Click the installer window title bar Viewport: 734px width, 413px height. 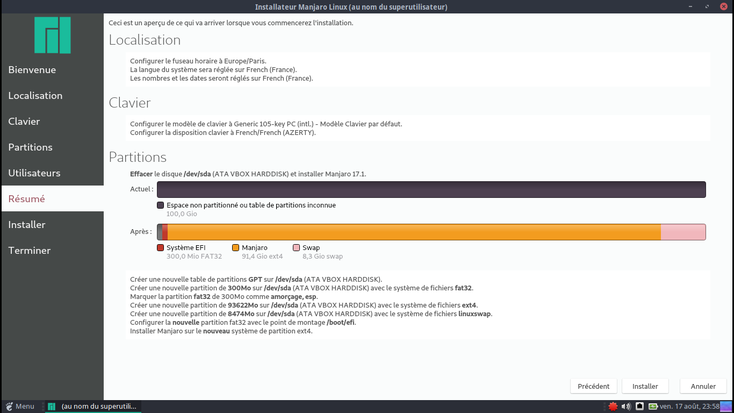point(351,7)
